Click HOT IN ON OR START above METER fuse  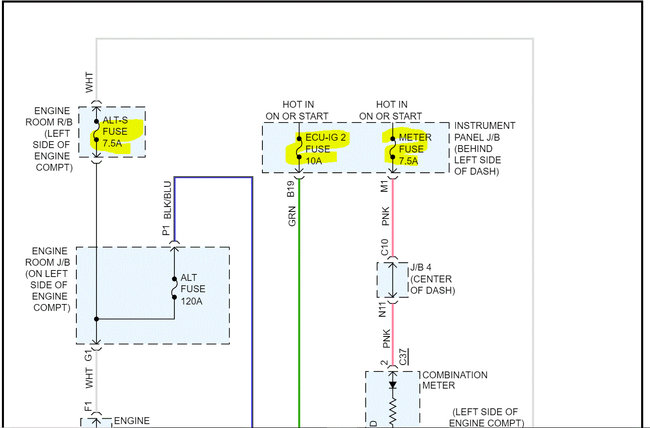(390, 110)
